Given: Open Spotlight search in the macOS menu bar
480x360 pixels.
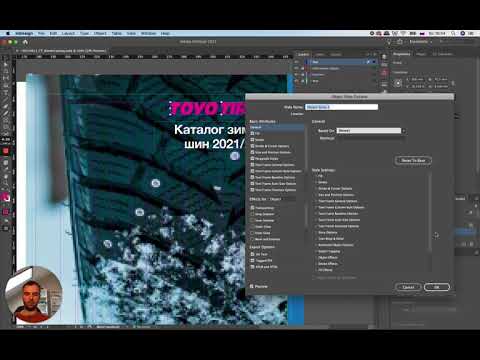Looking at the screenshot, I should point(453,33).
